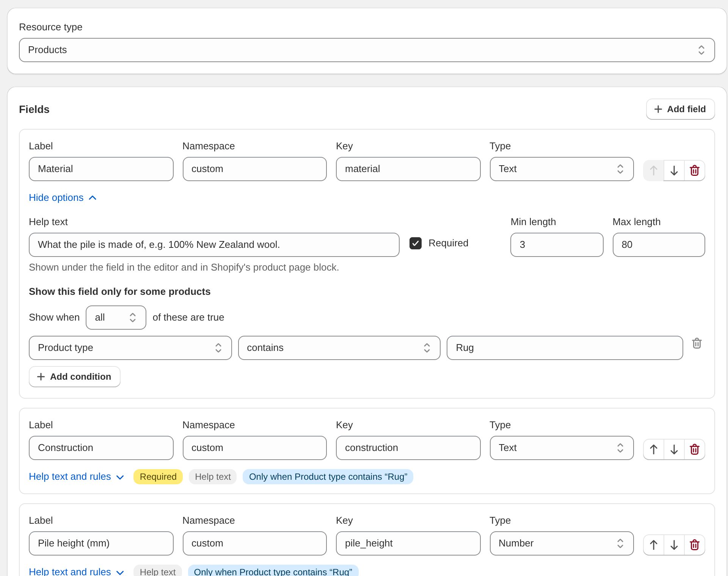Open the Product type condition dropdown
This screenshot has width=728, height=576.
coord(130,348)
